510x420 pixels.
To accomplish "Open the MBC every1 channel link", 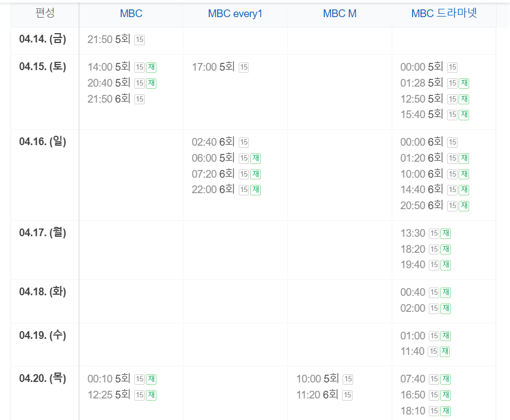I will [x=235, y=14].
